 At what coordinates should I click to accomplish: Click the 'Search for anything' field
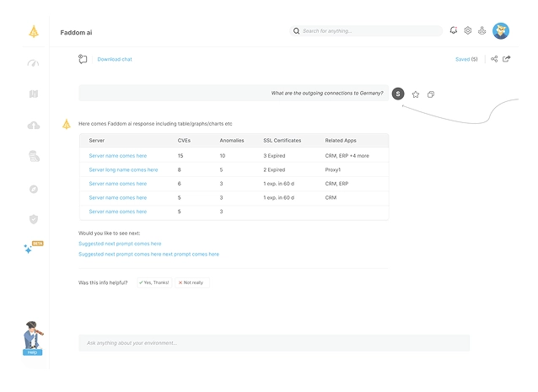coord(367,31)
